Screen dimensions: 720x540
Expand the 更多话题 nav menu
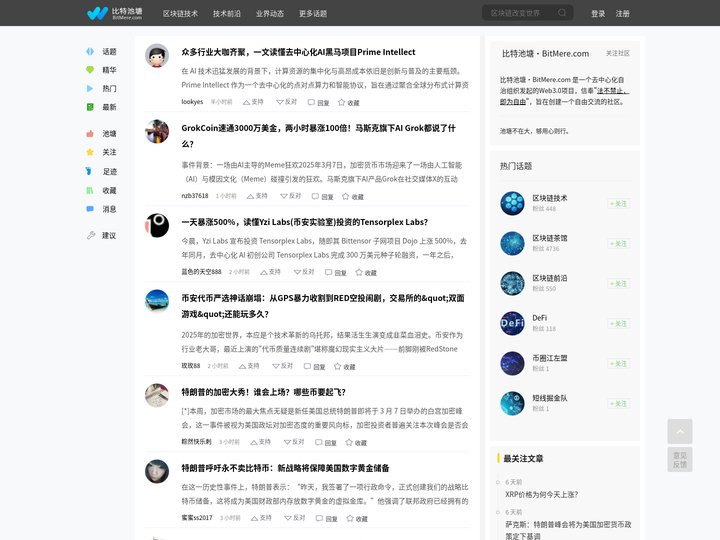[x=313, y=13]
